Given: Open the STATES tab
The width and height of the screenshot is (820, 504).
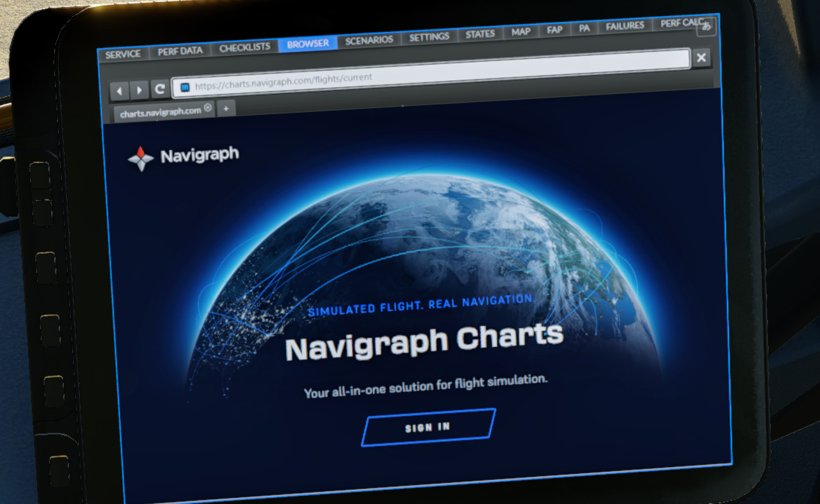Looking at the screenshot, I should (480, 34).
